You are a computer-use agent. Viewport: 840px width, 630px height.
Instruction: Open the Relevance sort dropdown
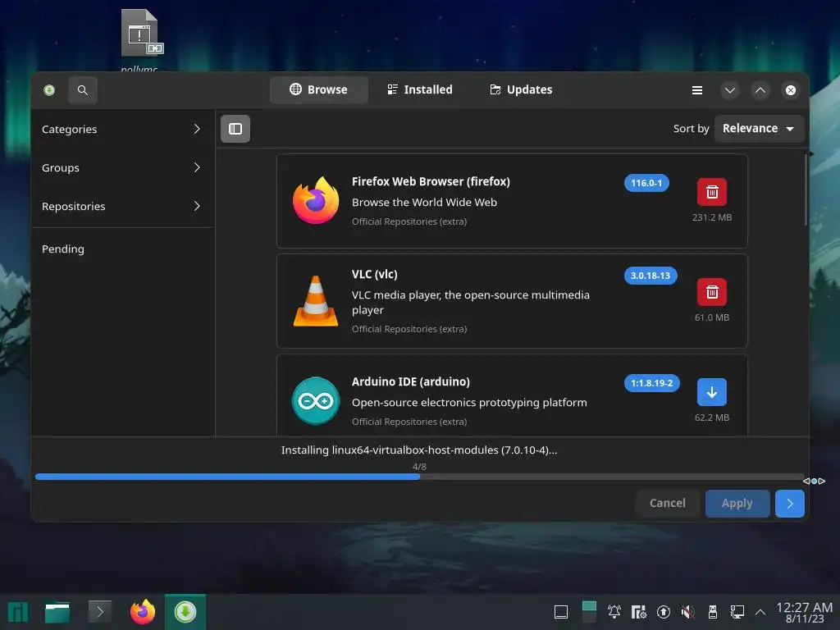(x=759, y=129)
